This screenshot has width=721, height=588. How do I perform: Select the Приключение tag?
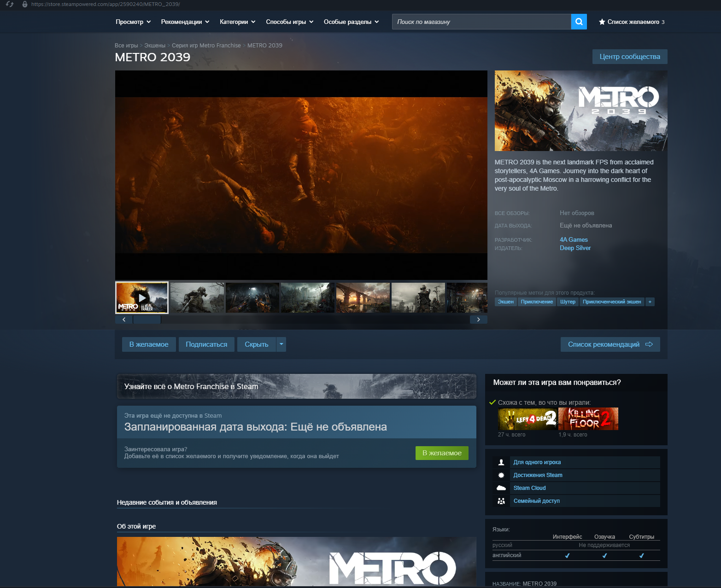(537, 302)
